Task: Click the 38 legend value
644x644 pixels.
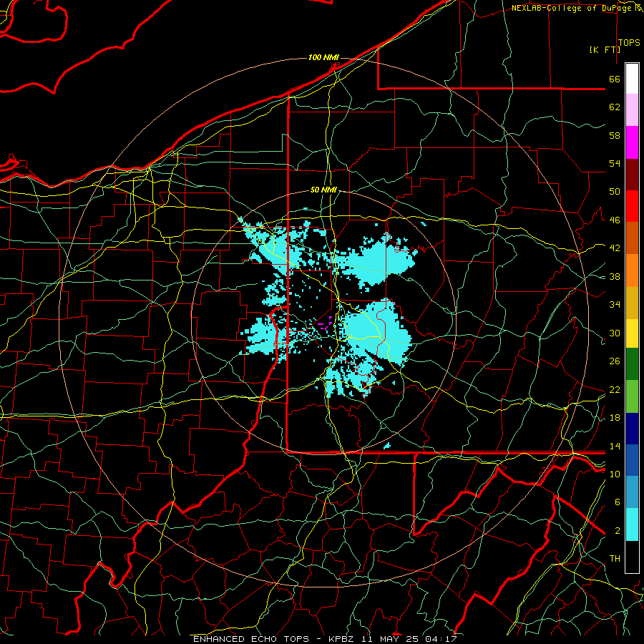Action: pos(615,276)
